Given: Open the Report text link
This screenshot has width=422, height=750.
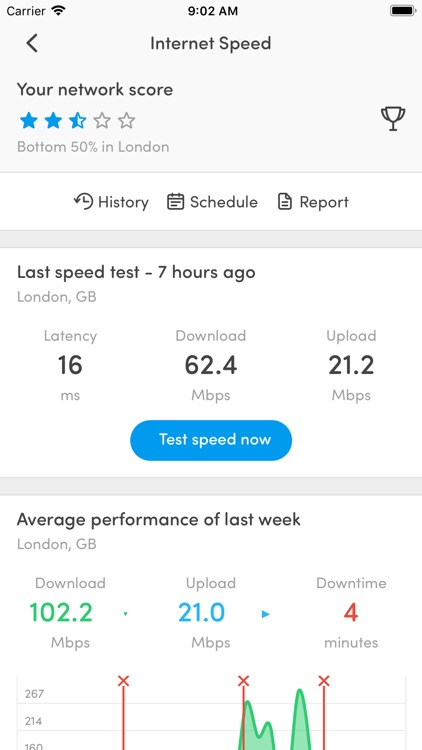Looking at the screenshot, I should (324, 202).
